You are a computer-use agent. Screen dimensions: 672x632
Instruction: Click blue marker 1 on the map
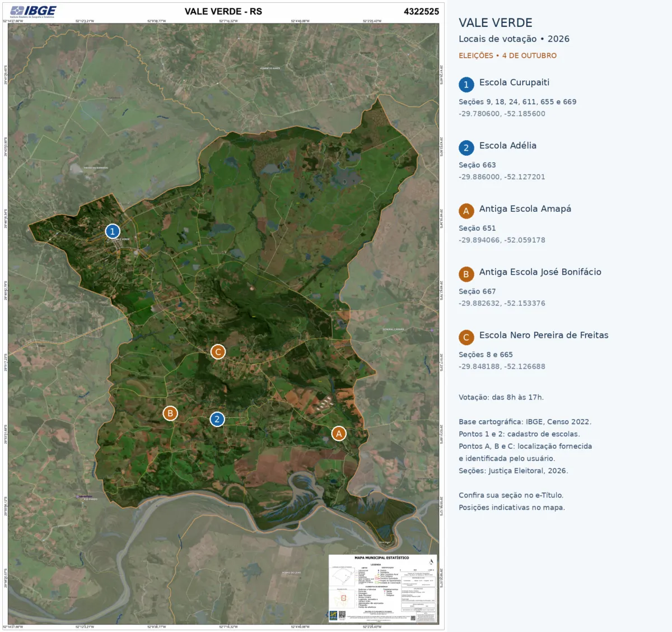[113, 231]
